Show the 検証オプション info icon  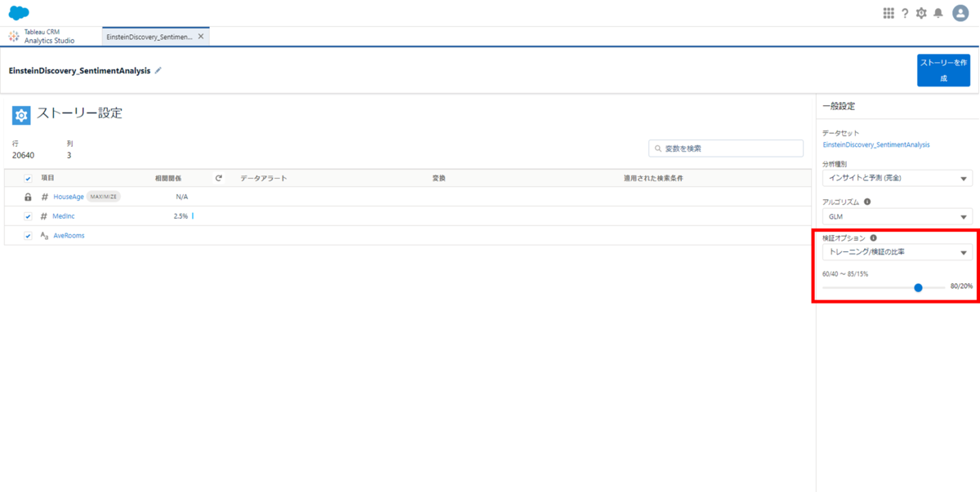874,238
